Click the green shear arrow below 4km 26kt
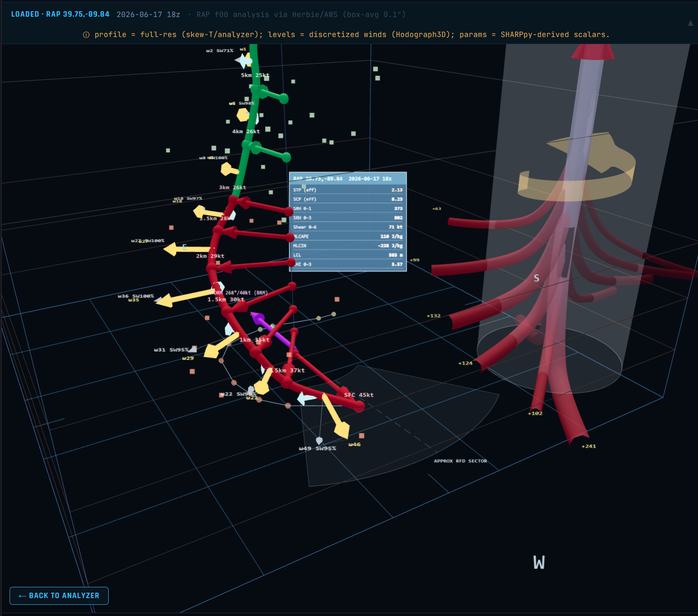The image size is (698, 616). pyautogui.click(x=269, y=152)
